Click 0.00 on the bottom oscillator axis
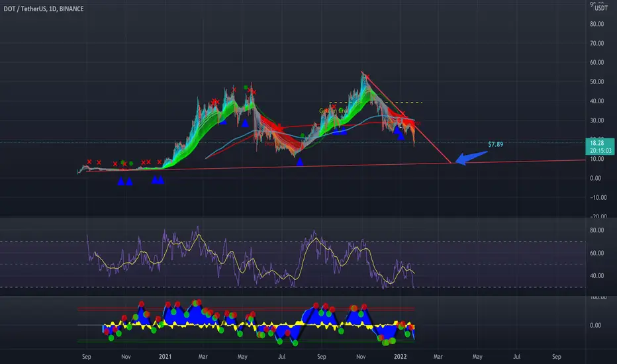 [595, 326]
